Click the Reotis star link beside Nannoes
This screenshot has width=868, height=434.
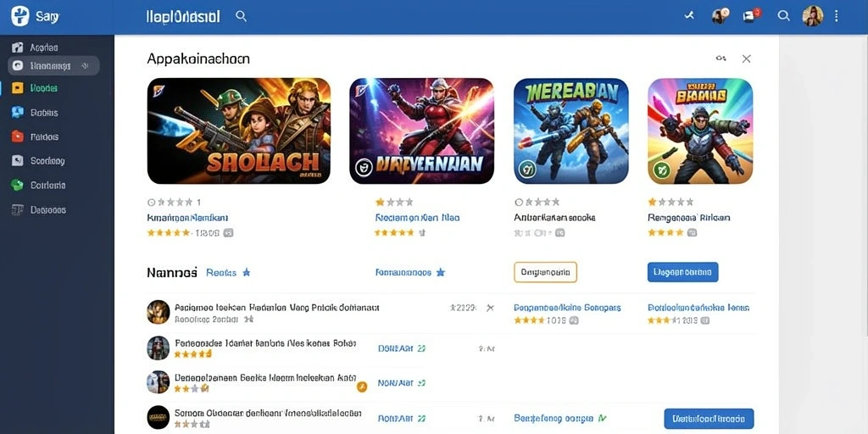[228, 272]
